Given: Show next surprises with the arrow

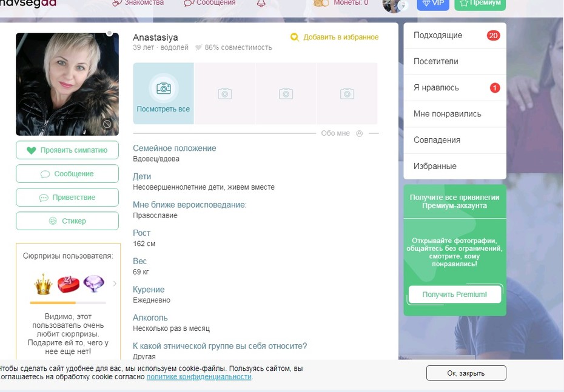Looking at the screenshot, I should pyautogui.click(x=115, y=284).
